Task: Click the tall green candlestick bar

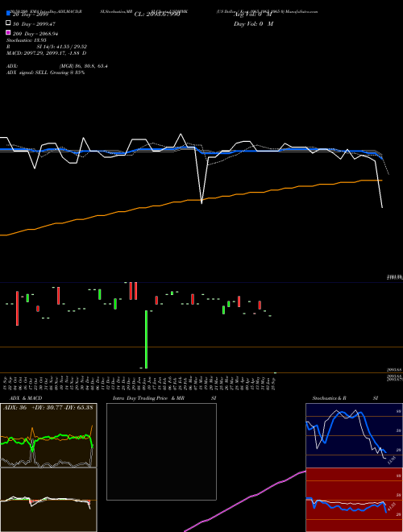Action: tap(146, 339)
